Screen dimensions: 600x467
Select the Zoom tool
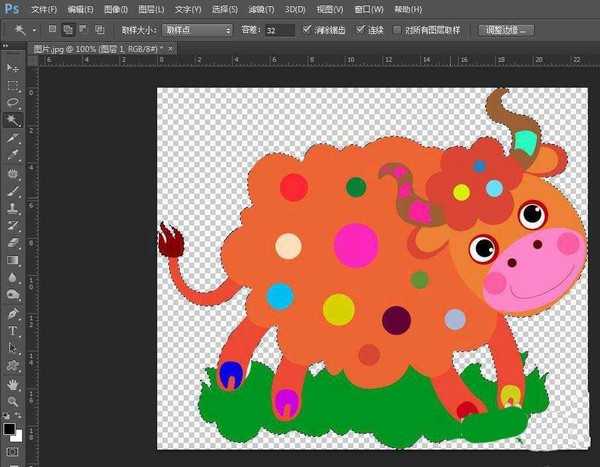[x=14, y=401]
